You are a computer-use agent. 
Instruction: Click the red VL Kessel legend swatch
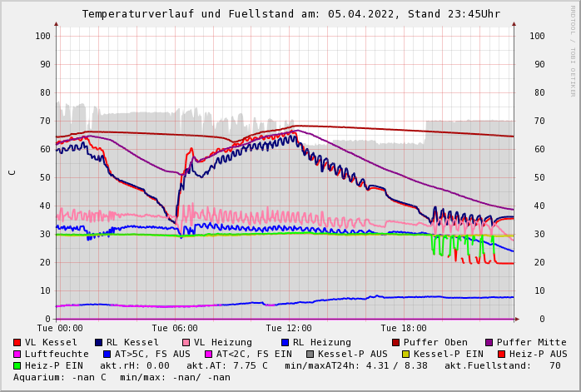[x=17, y=342]
